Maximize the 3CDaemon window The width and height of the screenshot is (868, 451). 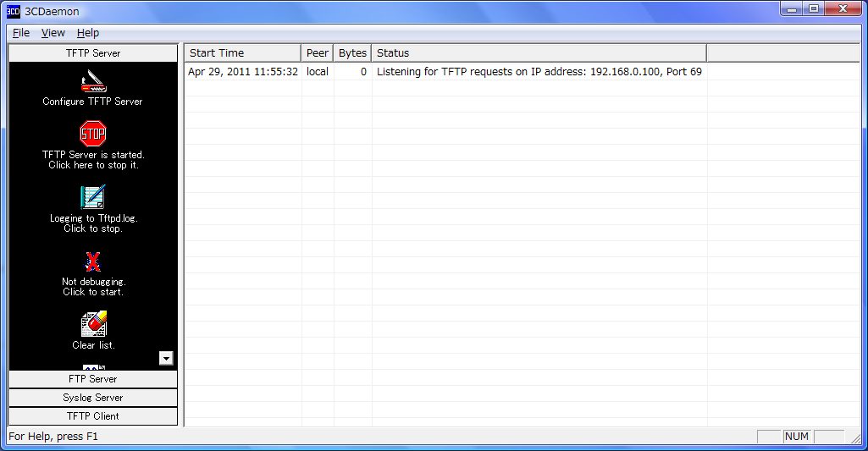[x=814, y=8]
